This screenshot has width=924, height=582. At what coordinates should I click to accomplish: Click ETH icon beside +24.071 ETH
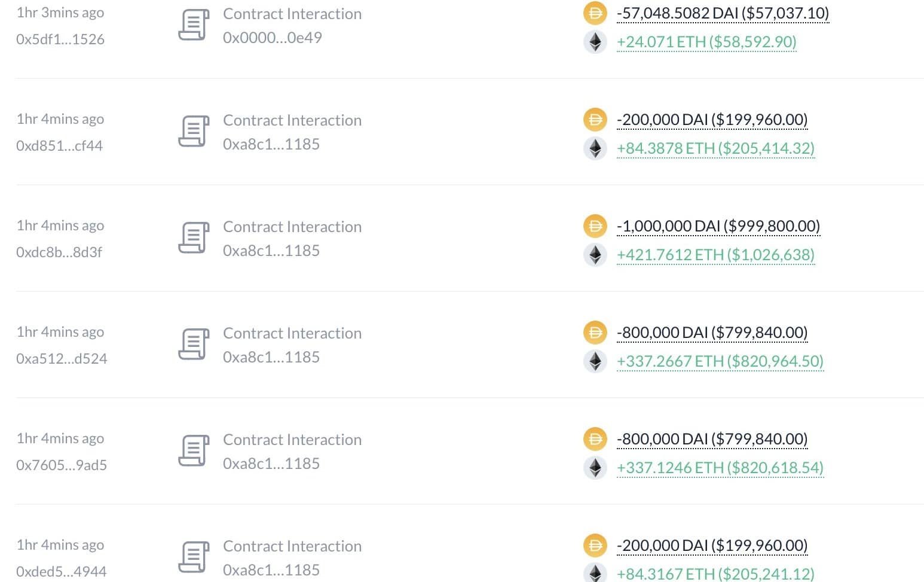point(595,42)
